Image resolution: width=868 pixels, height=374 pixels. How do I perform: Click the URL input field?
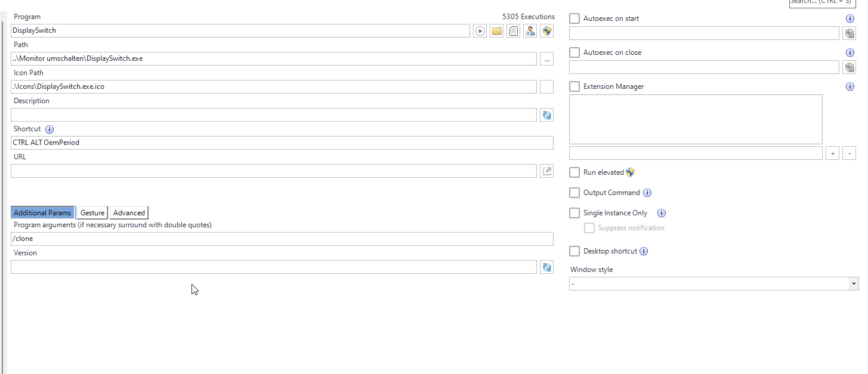274,171
